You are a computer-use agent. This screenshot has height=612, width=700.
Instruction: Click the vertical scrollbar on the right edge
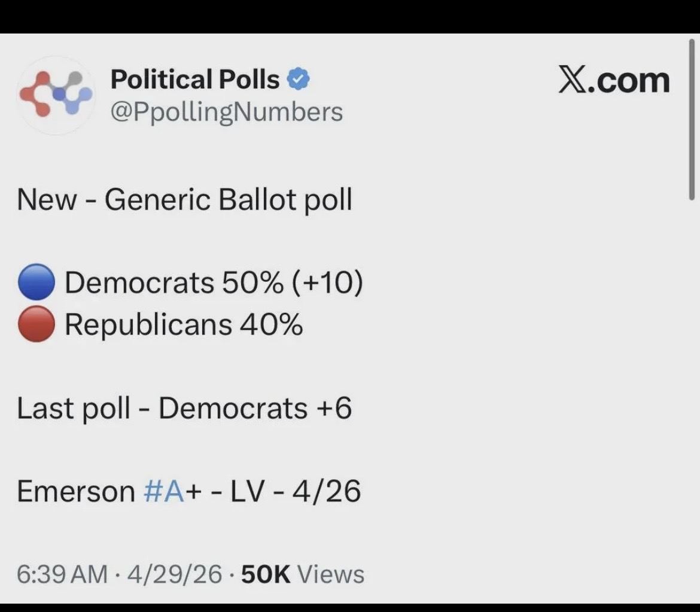coord(692,120)
